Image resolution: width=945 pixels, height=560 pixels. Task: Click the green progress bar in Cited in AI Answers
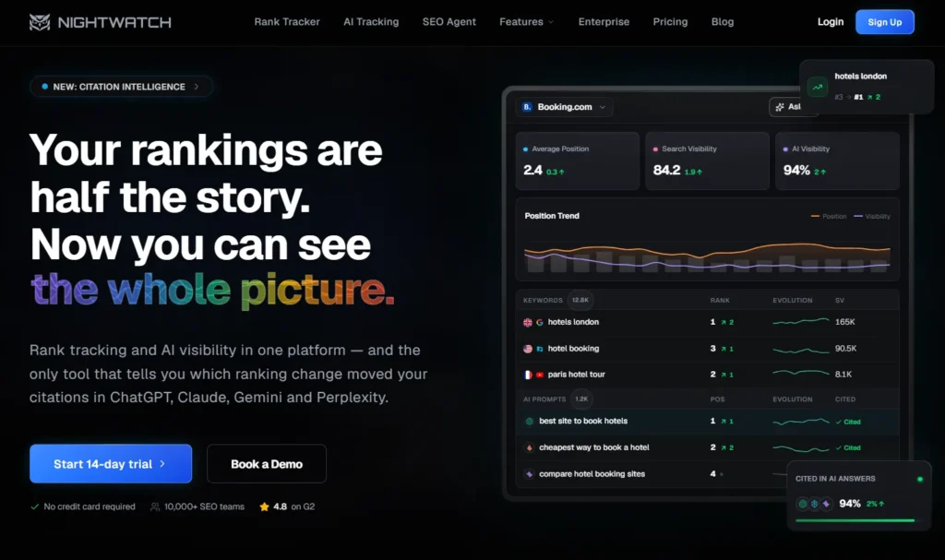[855, 520]
